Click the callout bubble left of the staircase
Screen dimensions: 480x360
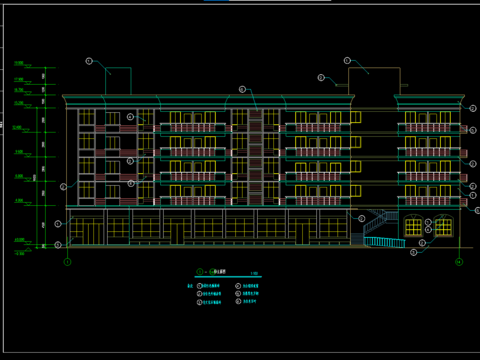[x=362, y=219]
